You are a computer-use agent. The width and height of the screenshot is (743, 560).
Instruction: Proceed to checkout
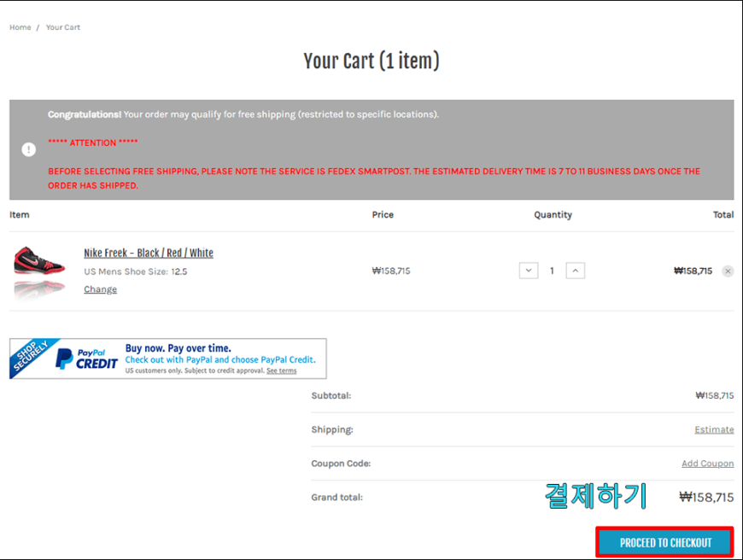(665, 542)
